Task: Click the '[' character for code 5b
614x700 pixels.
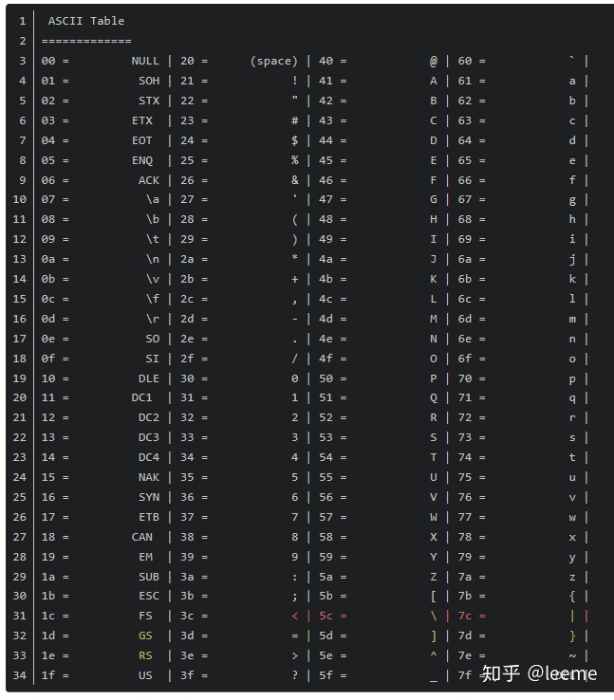Action: click(434, 596)
